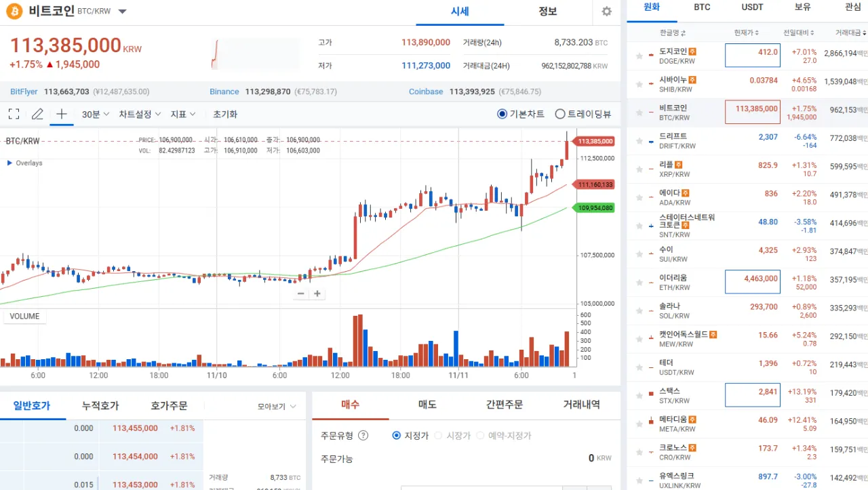Image resolution: width=868 pixels, height=490 pixels.
Task: Select the 트레이딩뷰 chart radio button
Action: [x=560, y=114]
